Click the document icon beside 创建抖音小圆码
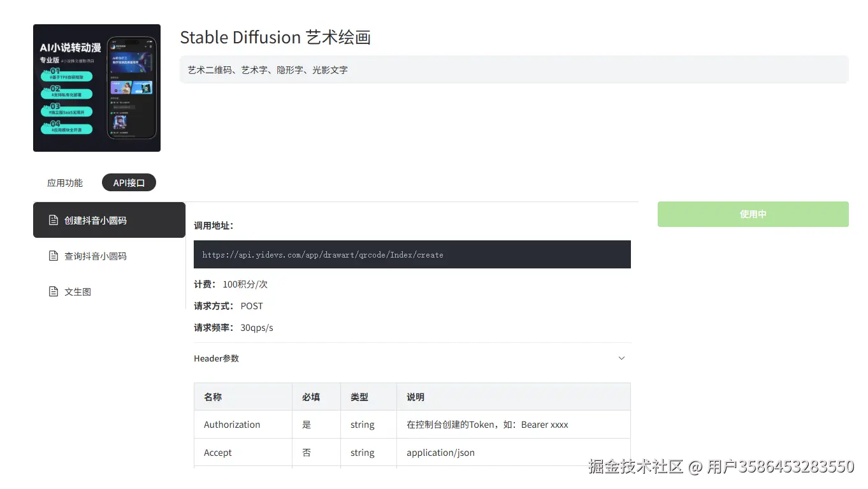 coord(54,220)
